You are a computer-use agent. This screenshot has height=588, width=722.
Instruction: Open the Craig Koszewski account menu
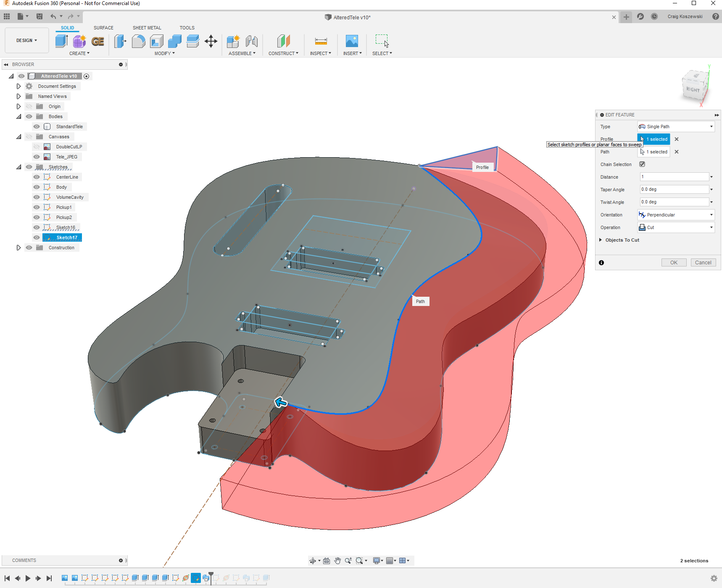pyautogui.click(x=685, y=16)
